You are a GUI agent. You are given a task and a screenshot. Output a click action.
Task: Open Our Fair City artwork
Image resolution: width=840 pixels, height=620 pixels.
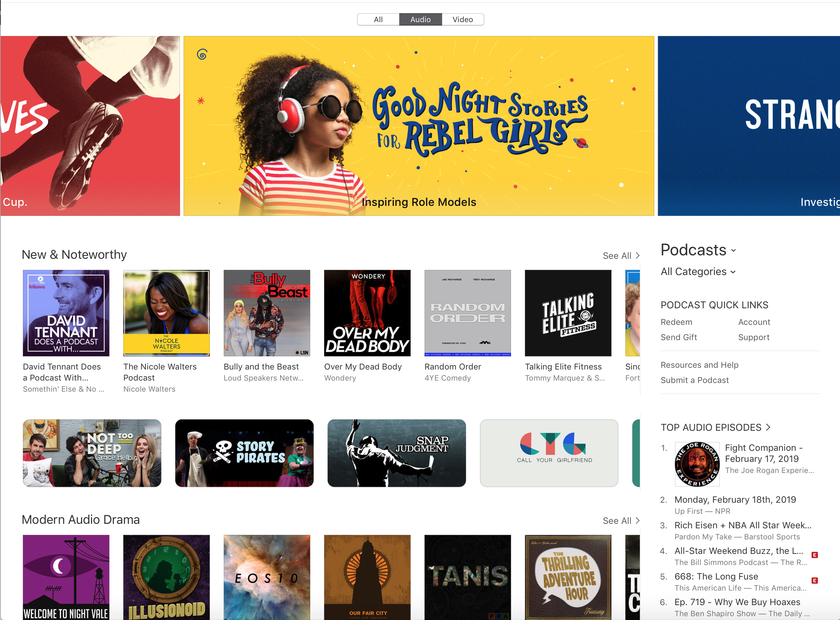(367, 577)
